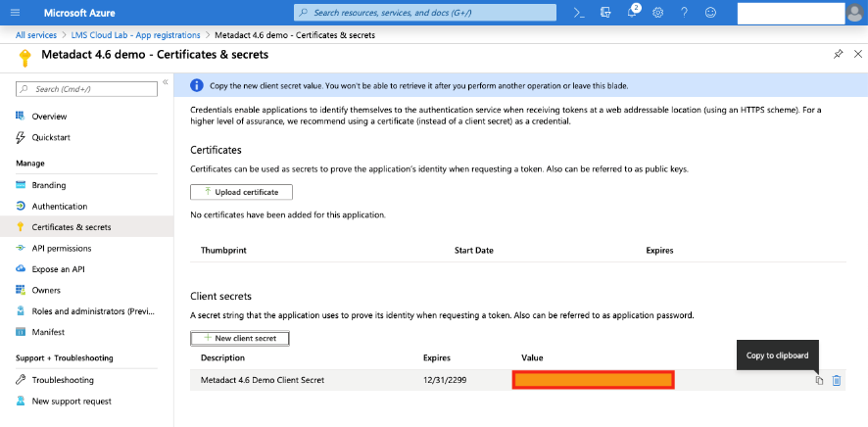
Task: Click the Client secrets heading
Action: coord(220,297)
